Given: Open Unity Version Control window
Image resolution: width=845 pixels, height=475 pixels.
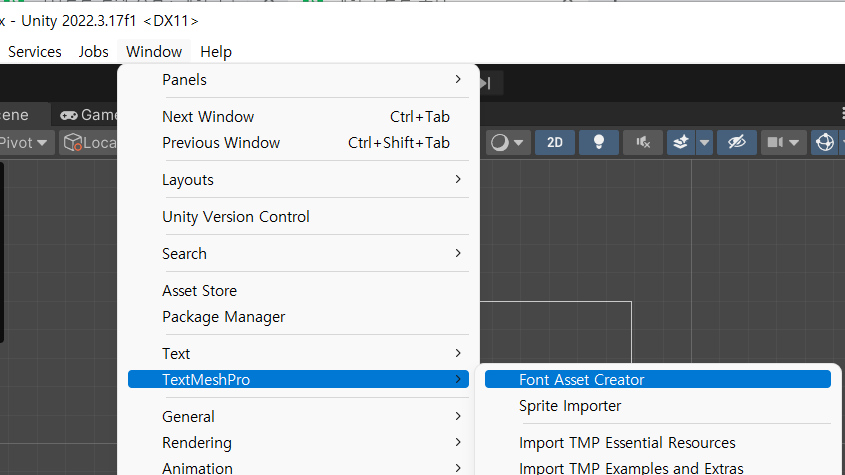Looking at the screenshot, I should coord(298,217).
